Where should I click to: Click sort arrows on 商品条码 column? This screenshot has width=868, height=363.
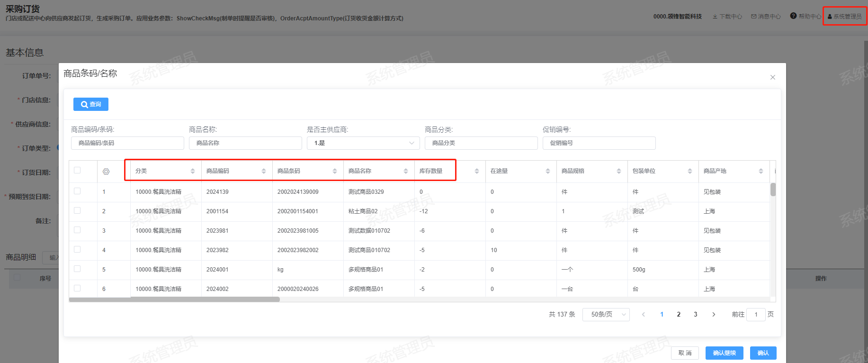[335, 171]
